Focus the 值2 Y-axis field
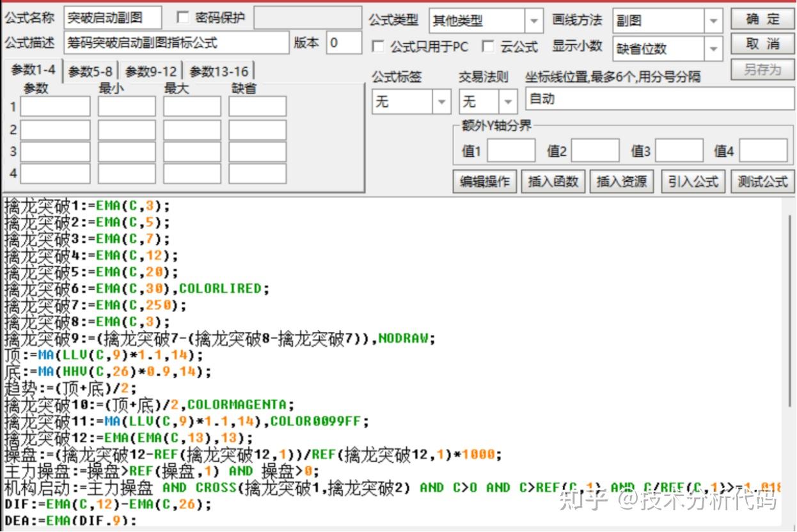797x532 pixels. 595,150
